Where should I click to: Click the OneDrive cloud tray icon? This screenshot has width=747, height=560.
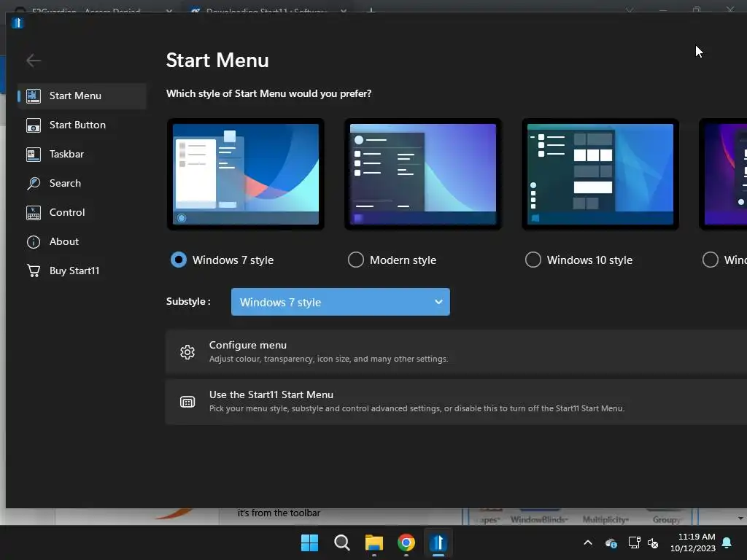[611, 542]
